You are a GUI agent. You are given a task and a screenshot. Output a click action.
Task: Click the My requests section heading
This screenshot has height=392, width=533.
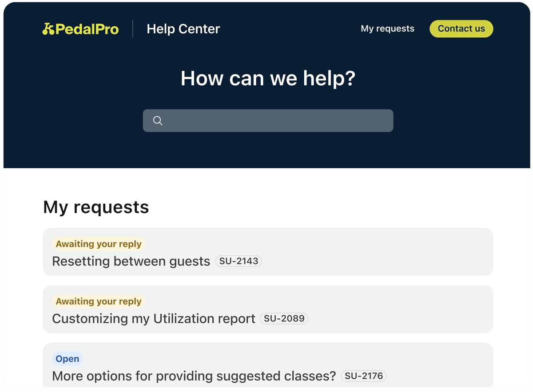point(96,207)
